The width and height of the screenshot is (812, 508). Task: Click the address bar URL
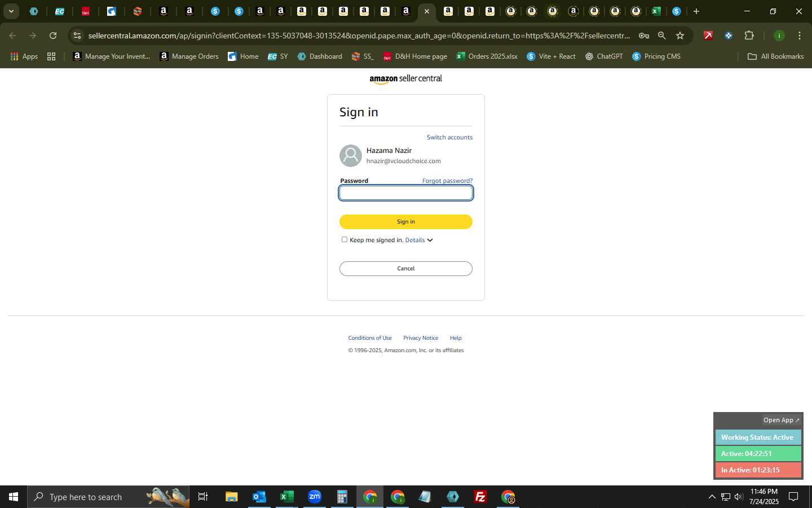click(359, 36)
